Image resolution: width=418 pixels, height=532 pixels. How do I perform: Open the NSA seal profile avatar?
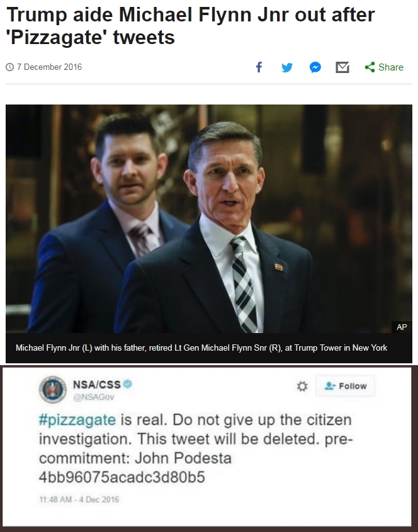54,390
